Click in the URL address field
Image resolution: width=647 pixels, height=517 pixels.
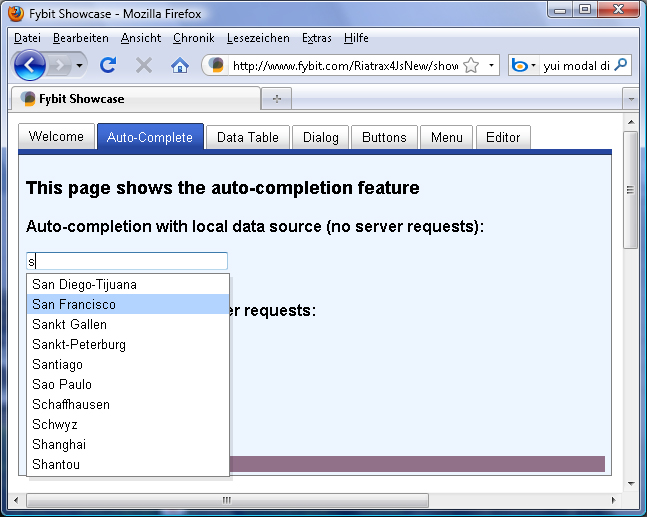345,66
